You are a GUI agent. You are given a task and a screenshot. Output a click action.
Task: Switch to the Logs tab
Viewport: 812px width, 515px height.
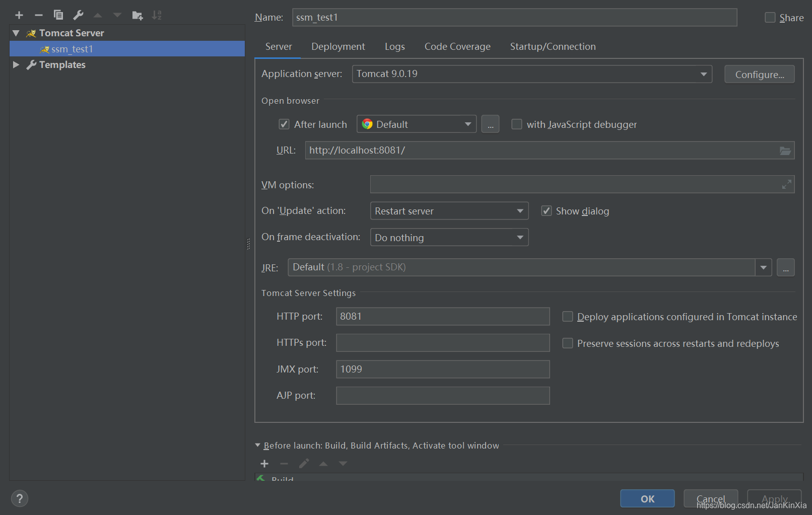(395, 47)
